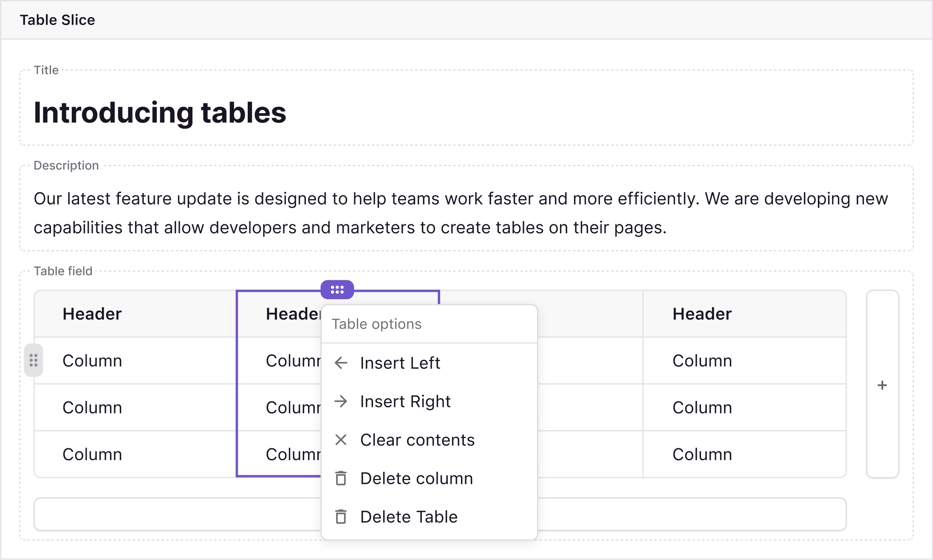Image resolution: width=933 pixels, height=560 pixels.
Task: Click the trash icon beside Delete column
Action: [x=341, y=478]
